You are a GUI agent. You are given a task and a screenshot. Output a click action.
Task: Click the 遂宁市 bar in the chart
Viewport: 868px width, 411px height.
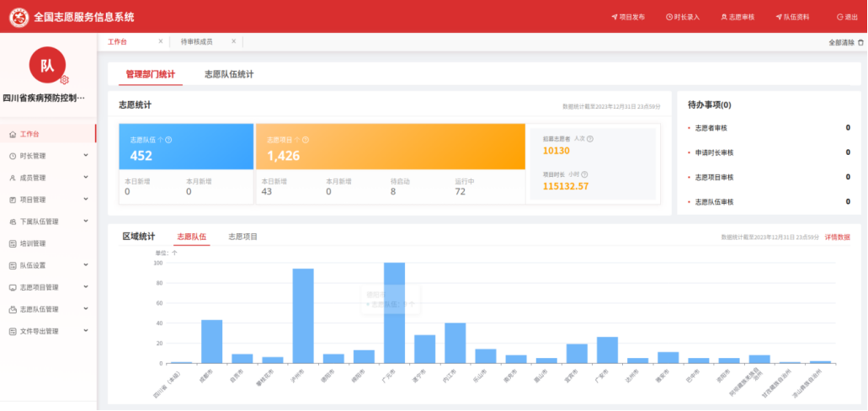[424, 350]
